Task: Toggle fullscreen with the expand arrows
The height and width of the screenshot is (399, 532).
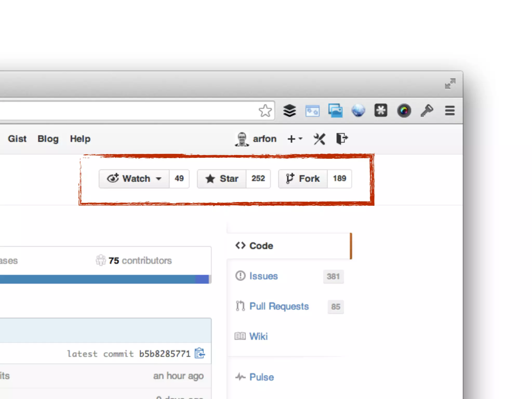Action: [x=450, y=84]
